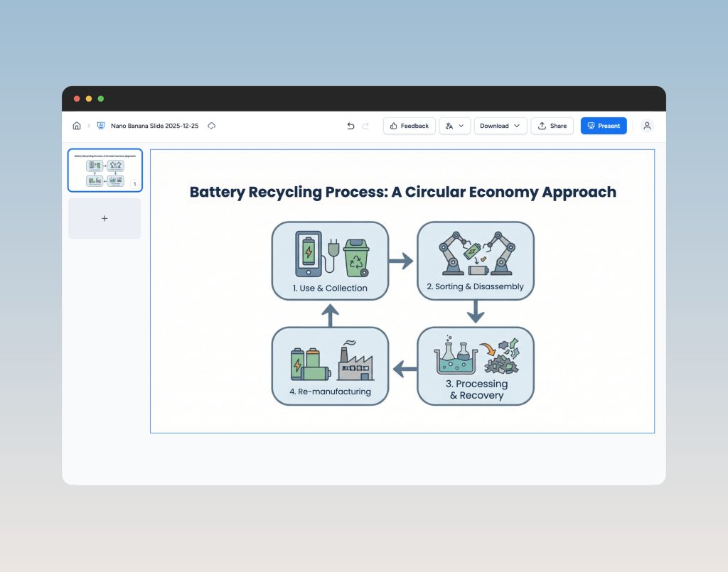Undo the last action
Screen dimensions: 728x572
350,126
